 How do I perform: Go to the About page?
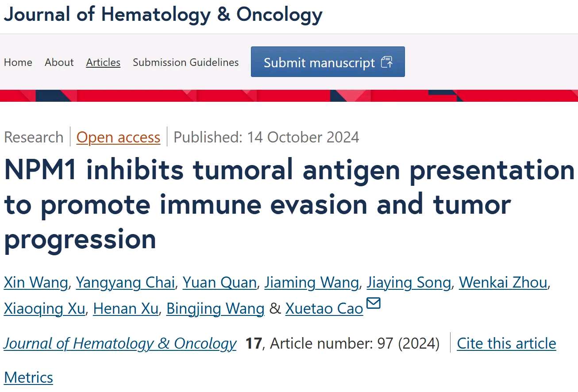59,62
